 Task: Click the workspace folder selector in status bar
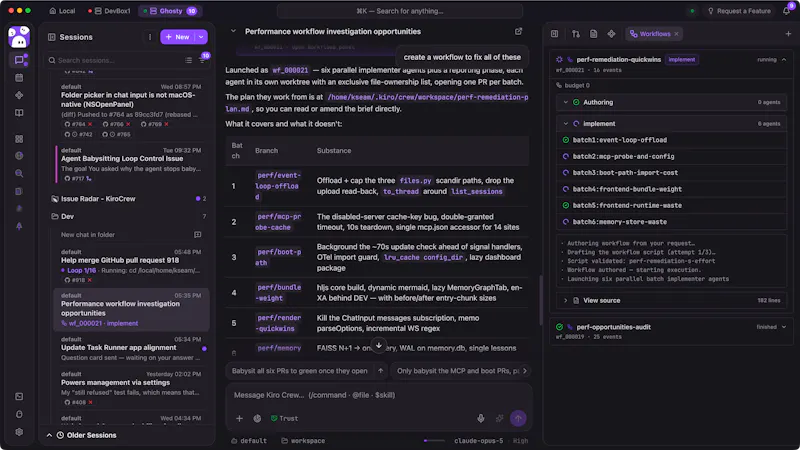(x=303, y=441)
